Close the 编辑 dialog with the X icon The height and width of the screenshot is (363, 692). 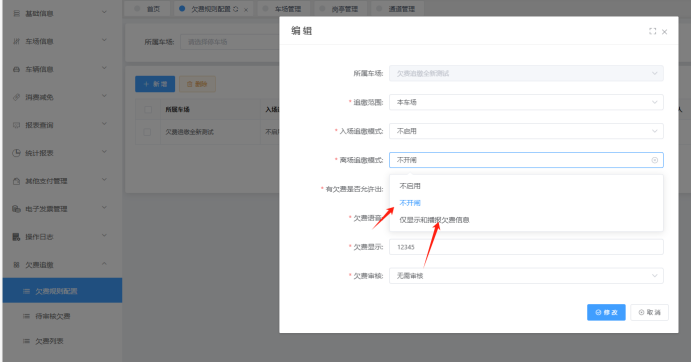(x=665, y=32)
